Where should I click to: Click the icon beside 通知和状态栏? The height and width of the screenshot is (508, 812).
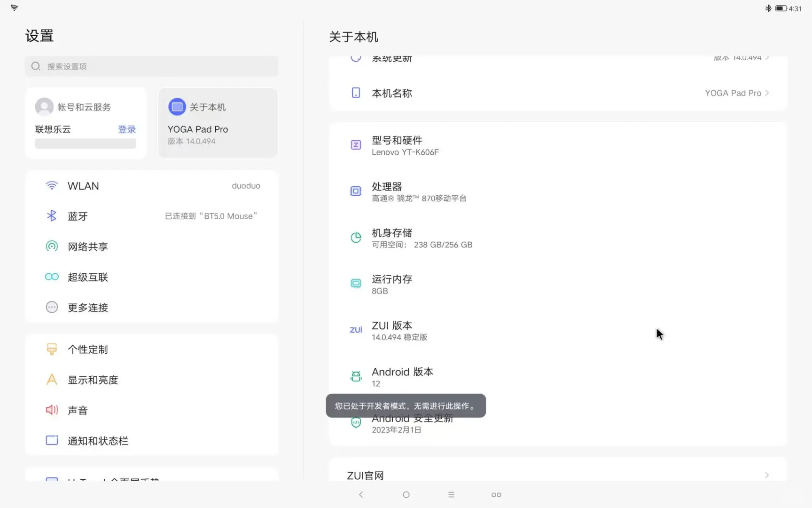52,440
